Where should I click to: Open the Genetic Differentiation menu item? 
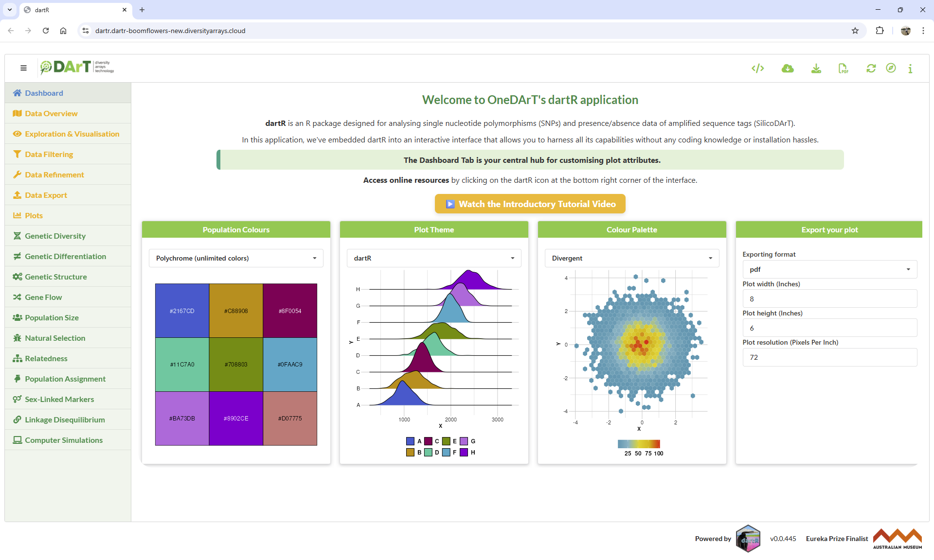68,256
